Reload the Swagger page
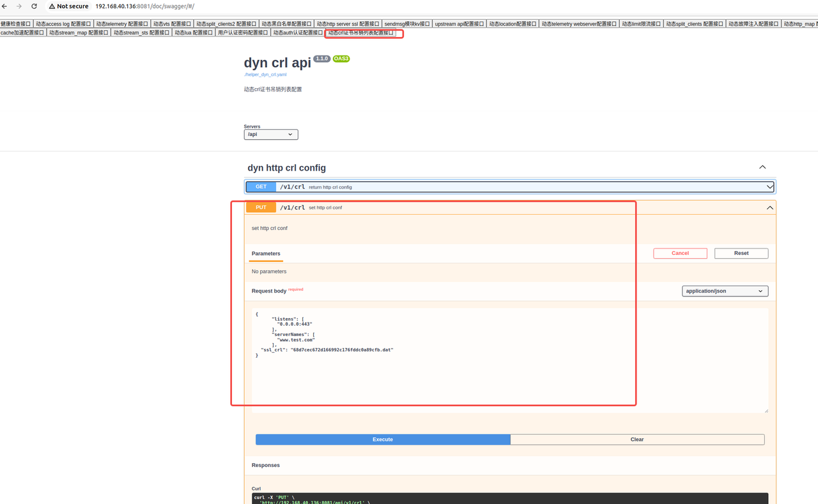This screenshot has width=818, height=504. pos(34,6)
